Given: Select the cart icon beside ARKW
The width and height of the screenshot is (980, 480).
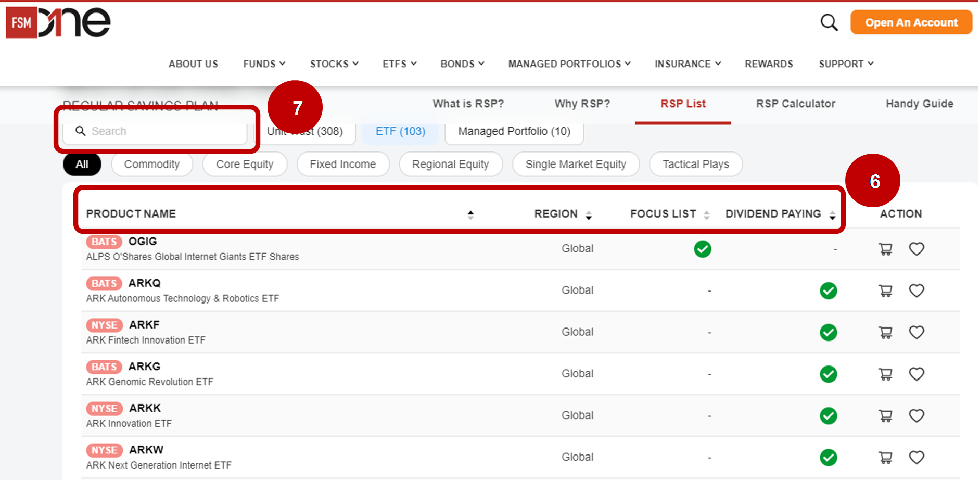Looking at the screenshot, I should (x=885, y=457).
